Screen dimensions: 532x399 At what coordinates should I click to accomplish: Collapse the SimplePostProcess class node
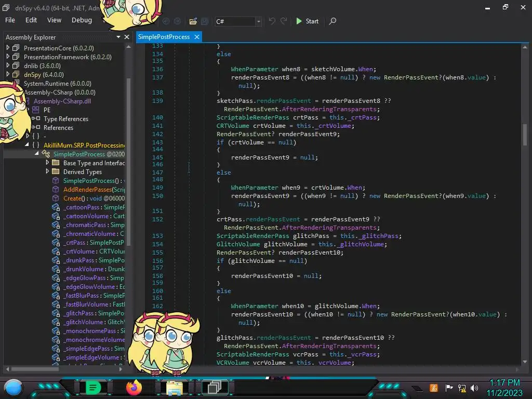[x=37, y=154]
